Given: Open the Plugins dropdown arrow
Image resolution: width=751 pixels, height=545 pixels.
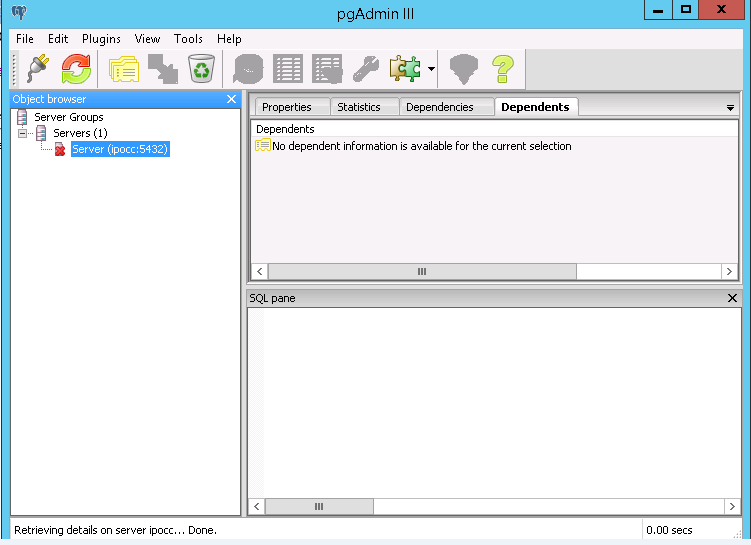Looking at the screenshot, I should point(431,69).
